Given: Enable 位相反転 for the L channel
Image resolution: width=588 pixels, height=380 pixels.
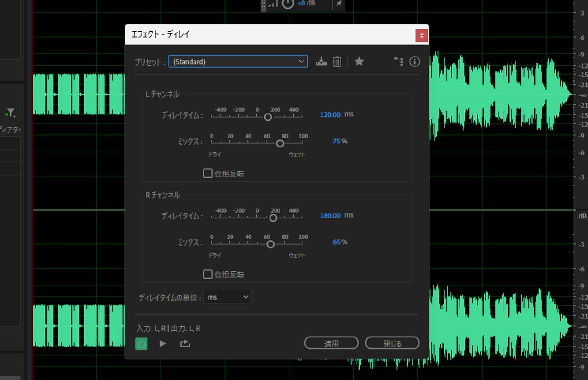Looking at the screenshot, I should point(208,173).
